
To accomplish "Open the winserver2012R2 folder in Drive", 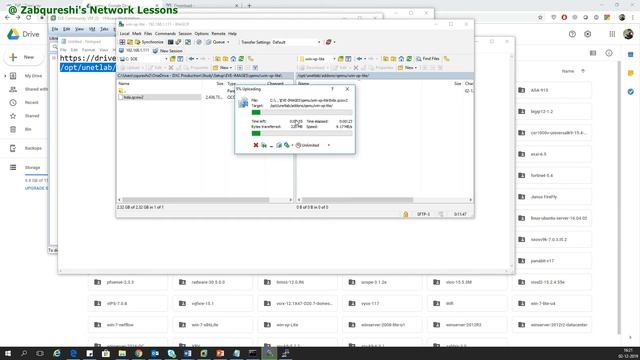I will [x=467, y=324].
